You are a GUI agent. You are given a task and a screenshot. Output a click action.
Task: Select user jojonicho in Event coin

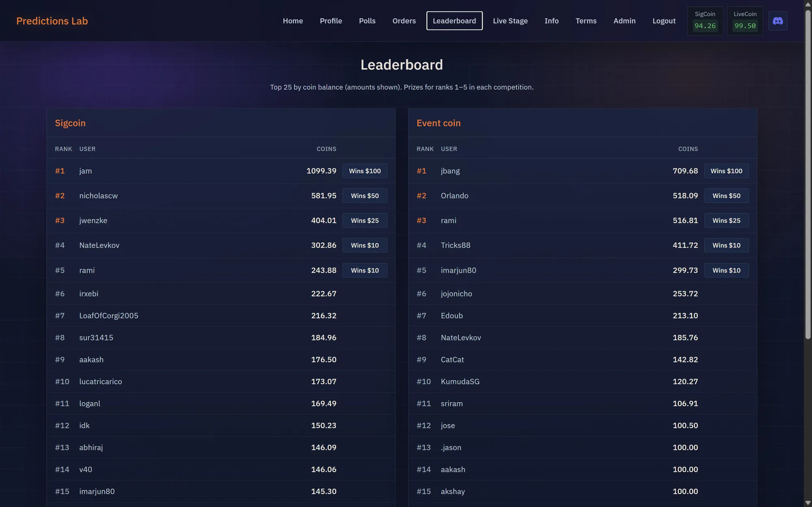click(x=456, y=293)
